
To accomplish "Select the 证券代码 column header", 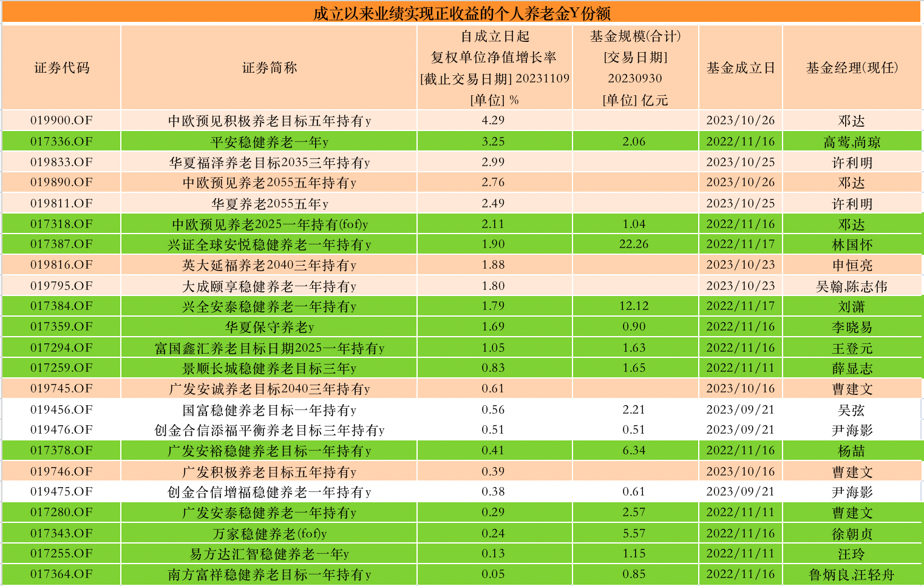I will pos(61,68).
